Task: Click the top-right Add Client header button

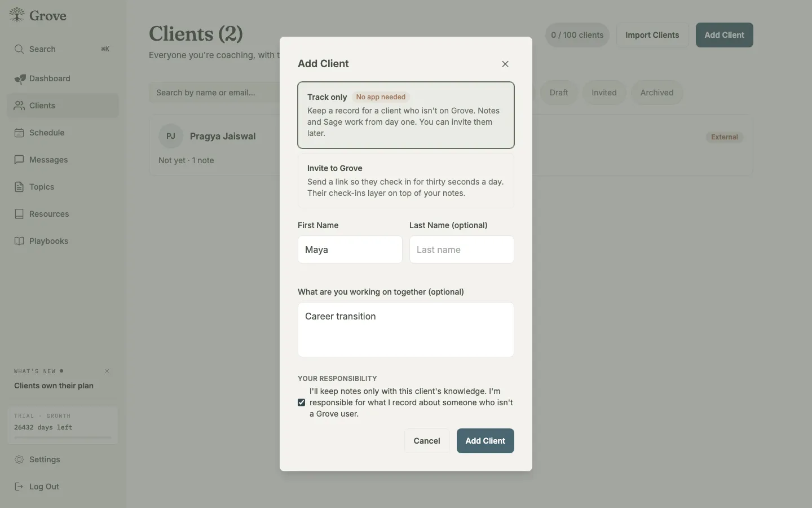Action: coord(725,35)
